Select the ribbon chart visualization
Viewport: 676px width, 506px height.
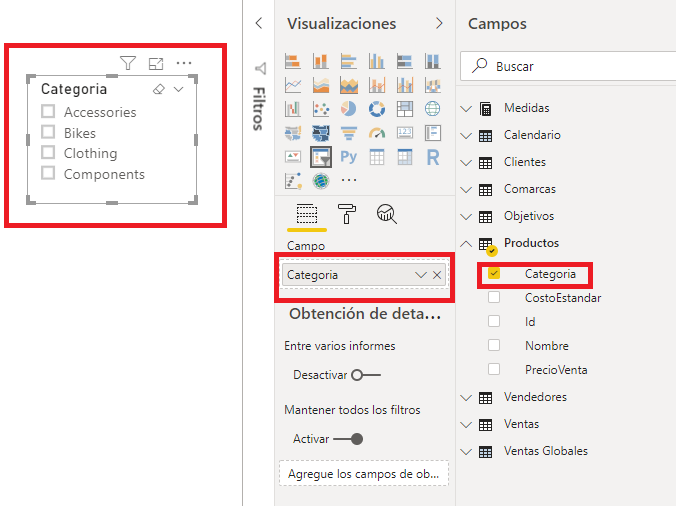point(432,85)
